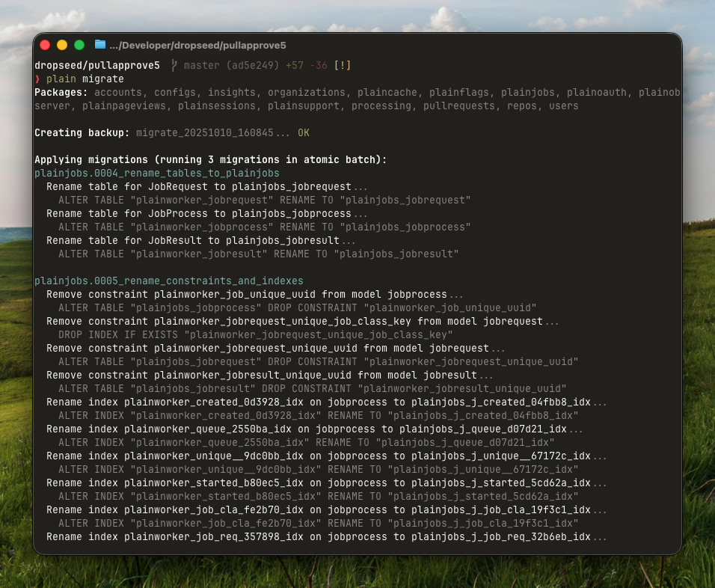Click the [!] git status indicator
Image resolution: width=715 pixels, height=588 pixels.
tap(342, 66)
